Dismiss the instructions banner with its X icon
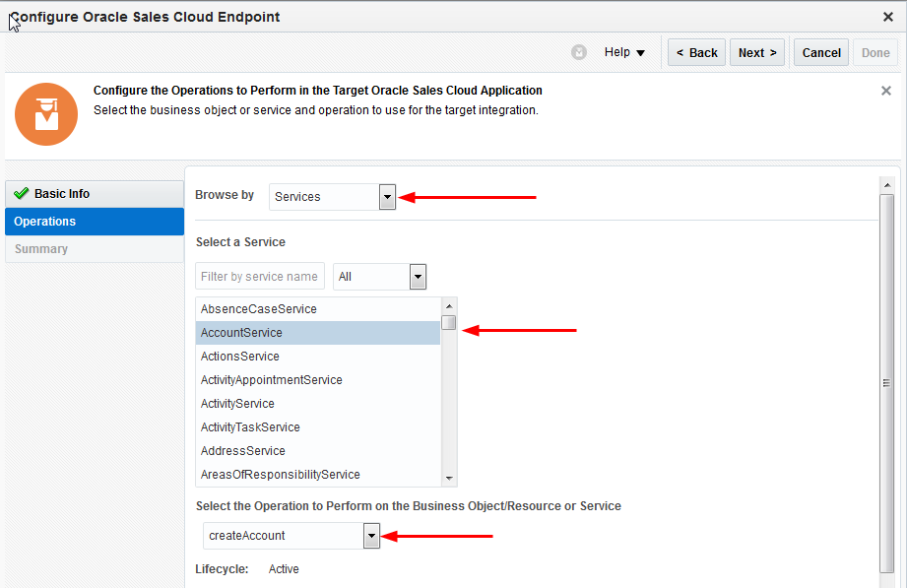This screenshot has width=907, height=588. coord(885,90)
